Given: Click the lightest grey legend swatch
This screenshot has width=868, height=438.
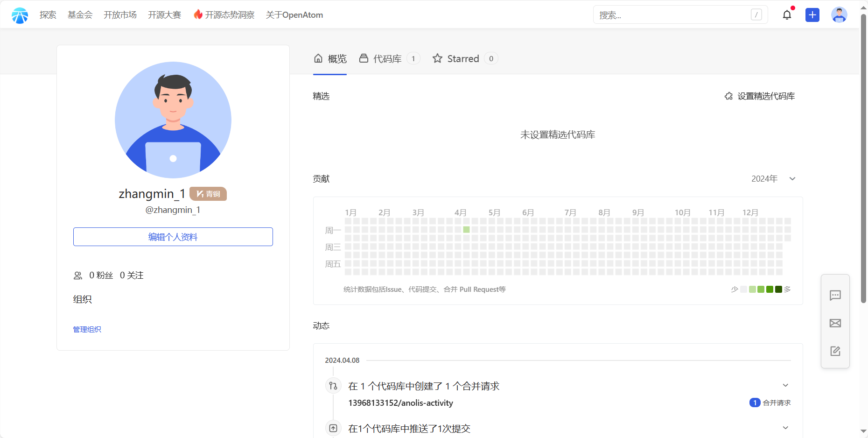Looking at the screenshot, I should click(x=744, y=290).
